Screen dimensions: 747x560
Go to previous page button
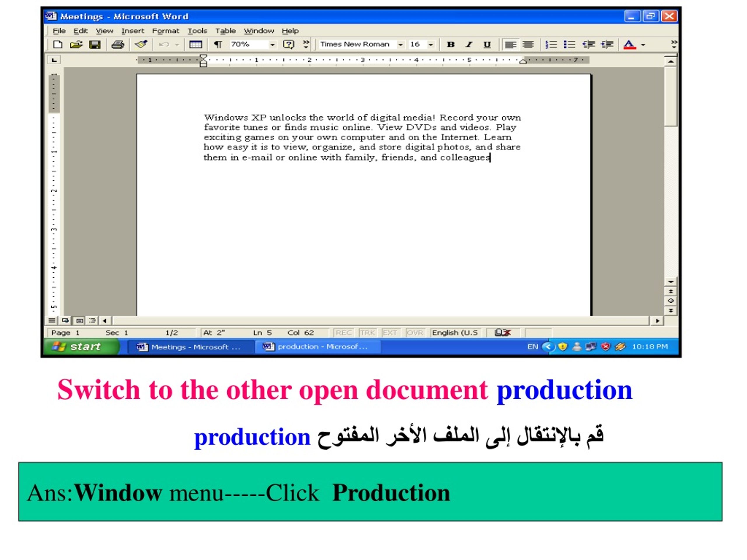coord(671,291)
